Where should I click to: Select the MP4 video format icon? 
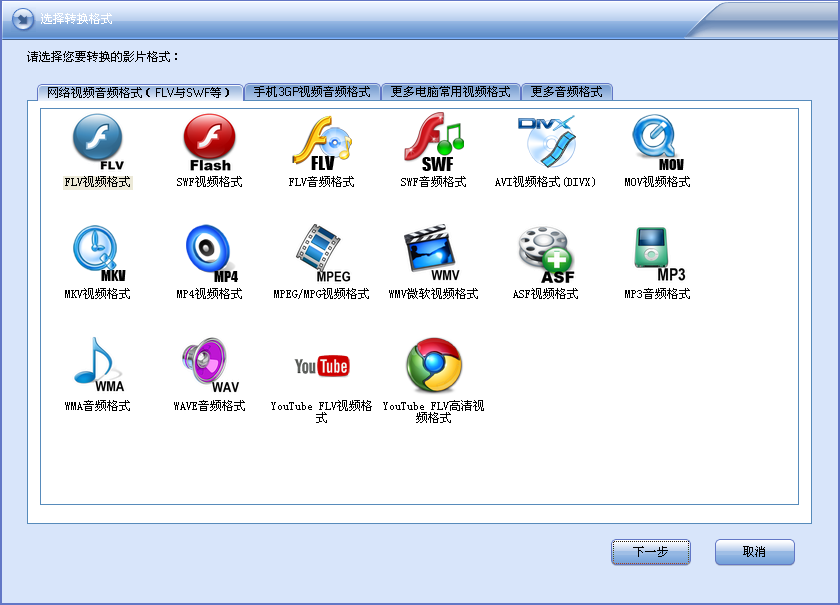tap(209, 254)
